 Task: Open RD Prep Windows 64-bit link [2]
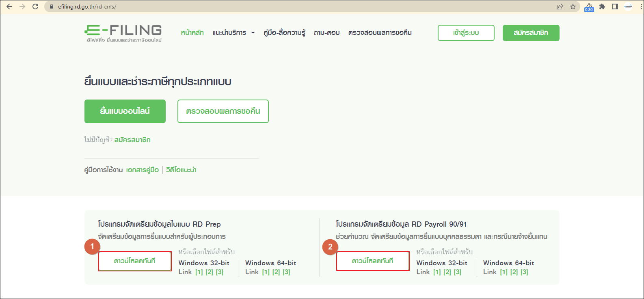click(276, 272)
